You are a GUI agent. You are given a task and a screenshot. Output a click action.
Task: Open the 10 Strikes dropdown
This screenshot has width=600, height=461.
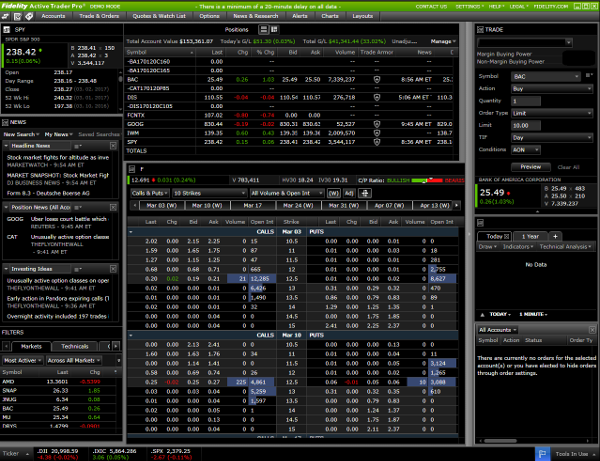209,193
